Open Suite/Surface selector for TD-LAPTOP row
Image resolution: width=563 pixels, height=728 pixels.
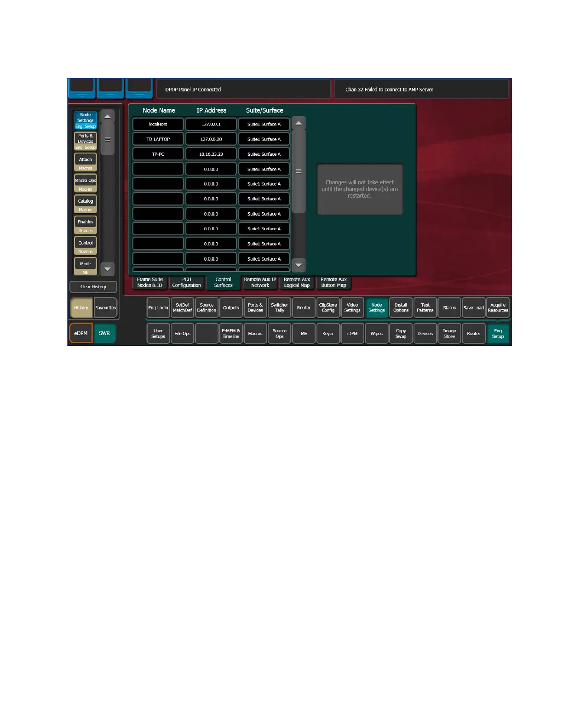264,139
